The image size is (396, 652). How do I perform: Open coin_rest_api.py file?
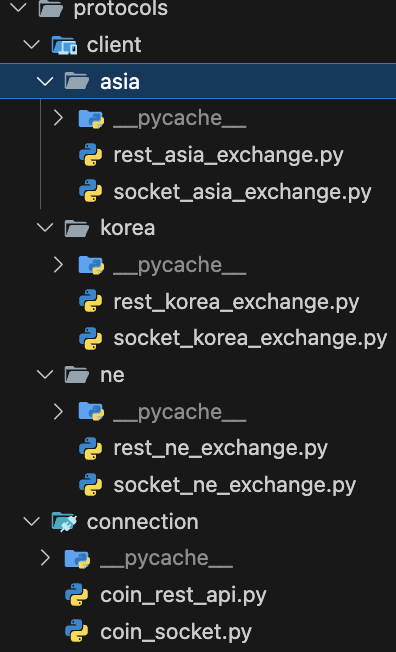(x=183, y=595)
